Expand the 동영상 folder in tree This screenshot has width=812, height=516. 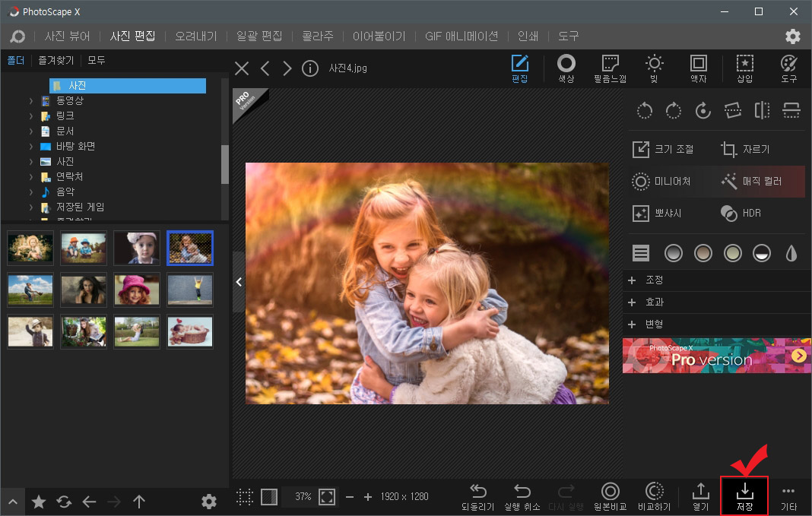click(31, 101)
